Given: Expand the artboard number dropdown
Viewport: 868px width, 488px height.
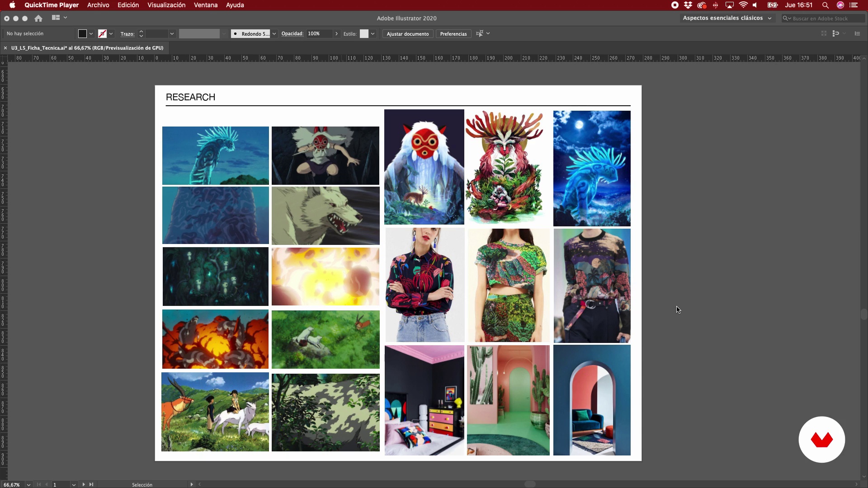Looking at the screenshot, I should tap(74, 484).
